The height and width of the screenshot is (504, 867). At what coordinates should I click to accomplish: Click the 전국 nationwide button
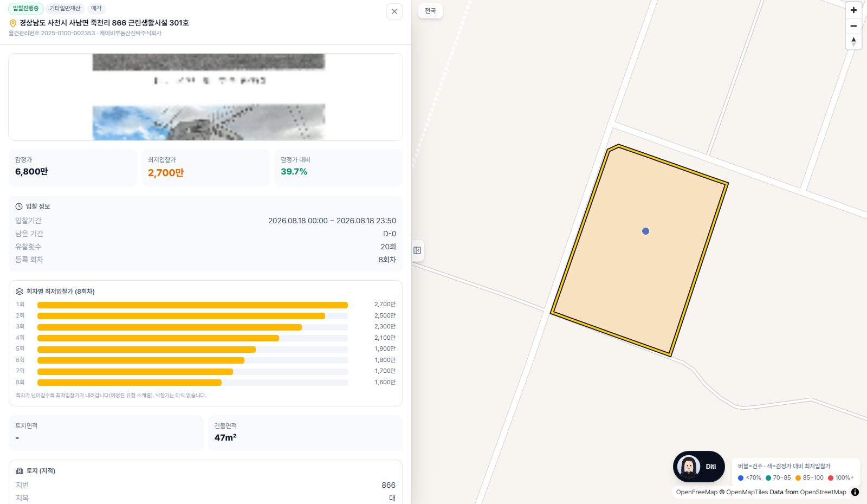coord(430,11)
